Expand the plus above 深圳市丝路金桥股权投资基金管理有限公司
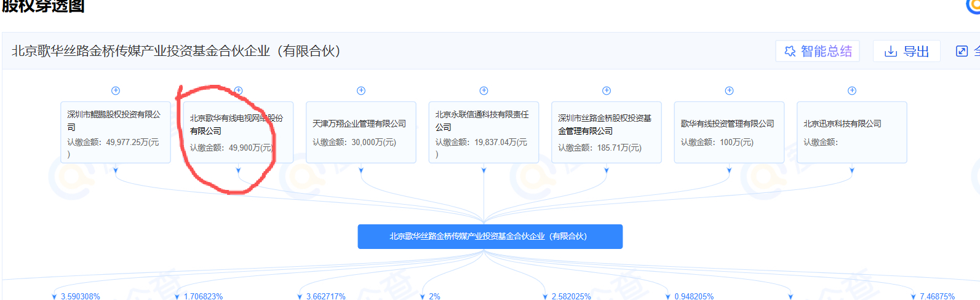 coord(607,90)
